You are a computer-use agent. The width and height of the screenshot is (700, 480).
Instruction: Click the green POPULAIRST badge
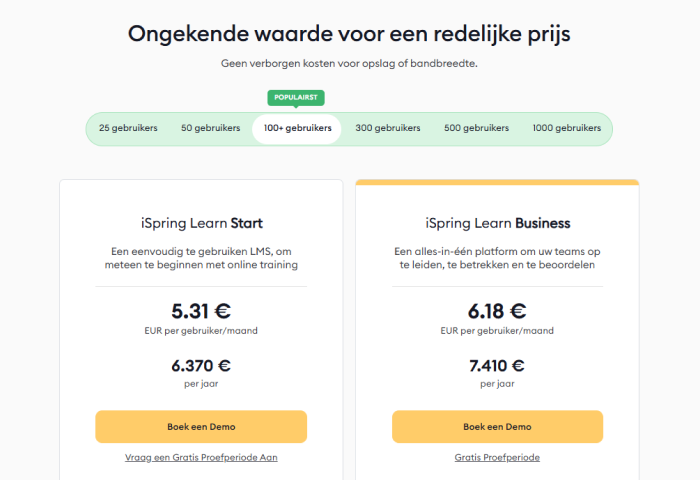(296, 98)
